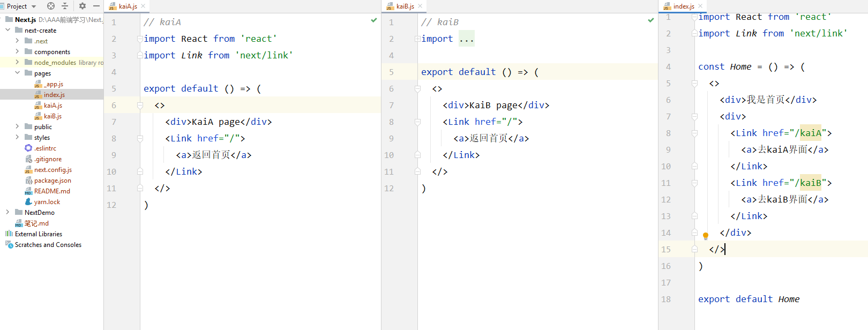Toggle code fold on kaiA.js line 6

[140, 106]
